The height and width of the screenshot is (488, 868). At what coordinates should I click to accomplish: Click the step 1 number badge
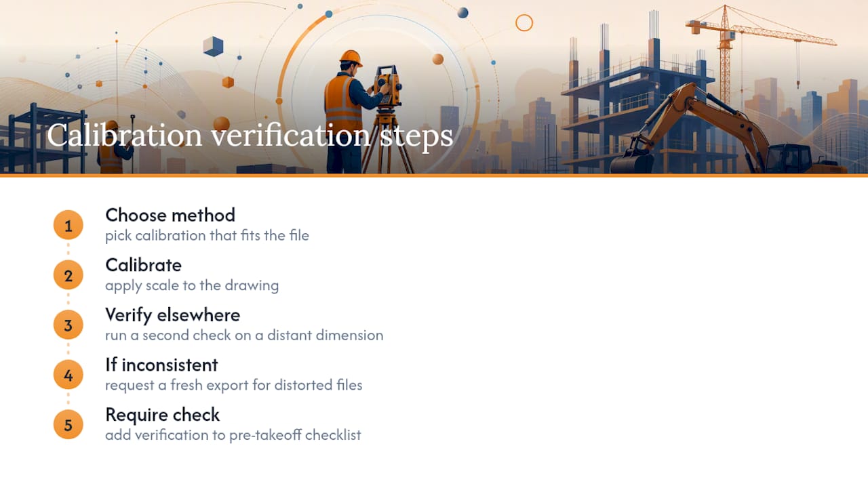click(68, 226)
